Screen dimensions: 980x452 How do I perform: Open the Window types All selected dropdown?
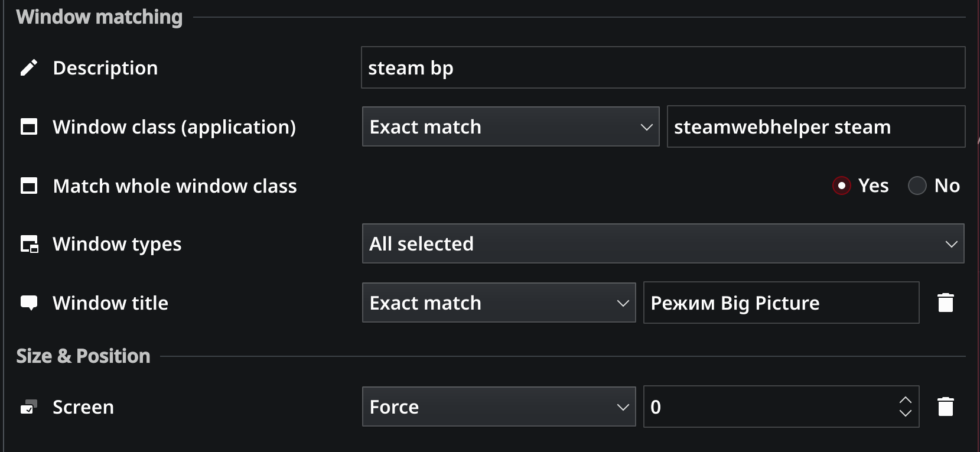[663, 243]
